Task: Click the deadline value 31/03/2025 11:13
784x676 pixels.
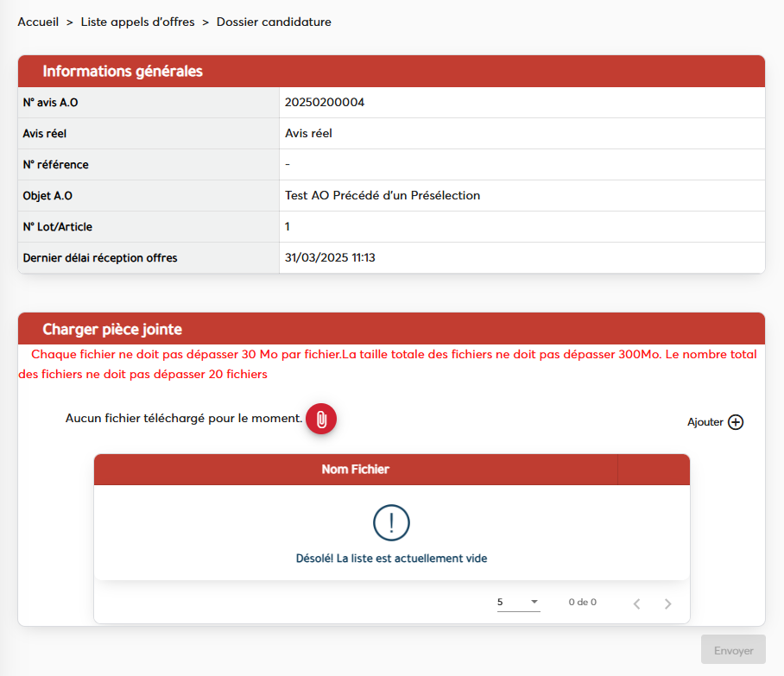Action: pos(336,258)
